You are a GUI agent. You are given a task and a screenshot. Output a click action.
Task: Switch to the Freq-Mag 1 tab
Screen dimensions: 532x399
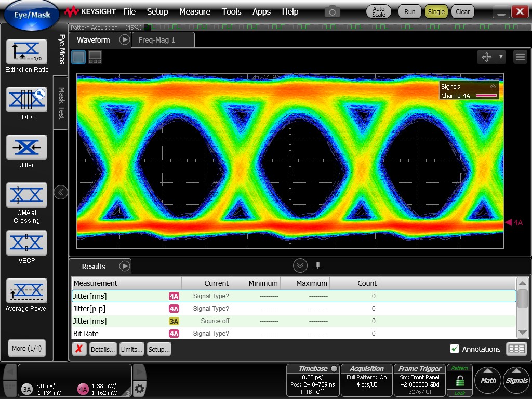[156, 40]
